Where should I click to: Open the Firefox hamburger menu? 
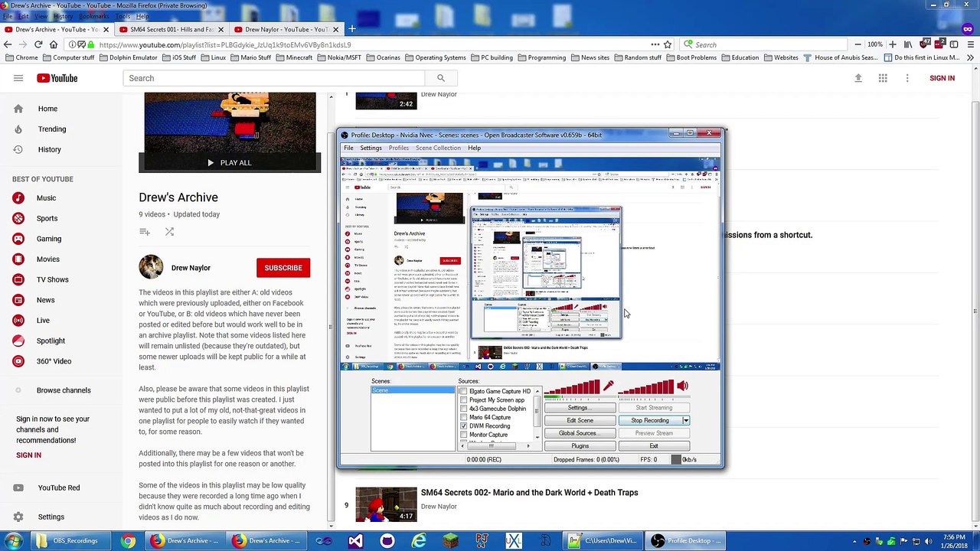click(969, 44)
